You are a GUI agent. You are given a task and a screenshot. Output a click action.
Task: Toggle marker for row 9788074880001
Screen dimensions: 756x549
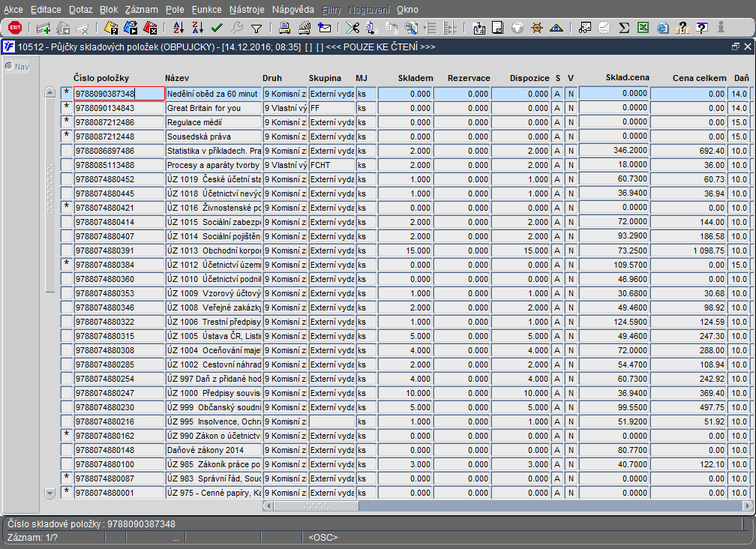click(67, 493)
